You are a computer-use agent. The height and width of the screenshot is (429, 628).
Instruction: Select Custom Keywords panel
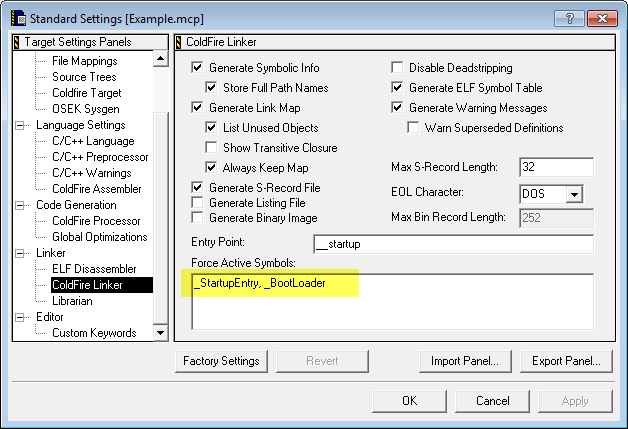tap(94, 333)
